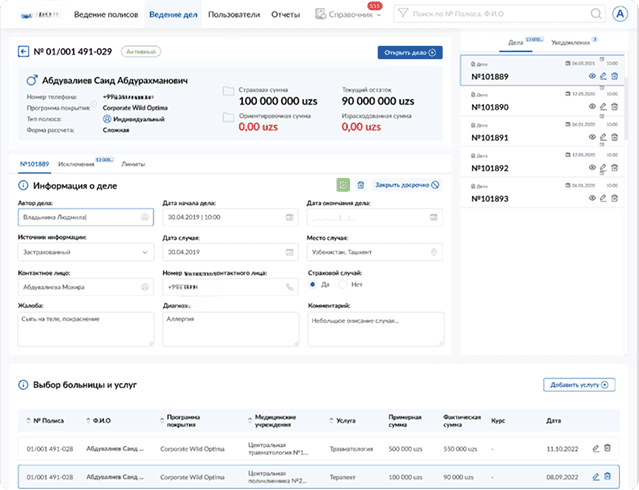639x490 pixels.
Task: Switch to Лимиты tab
Action: (x=133, y=164)
